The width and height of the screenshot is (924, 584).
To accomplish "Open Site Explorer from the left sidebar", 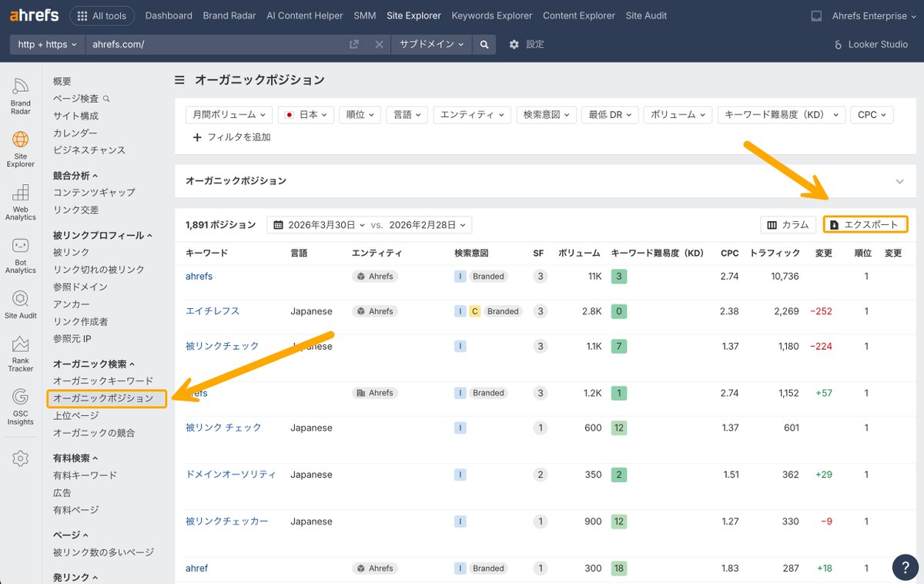I will [x=20, y=149].
